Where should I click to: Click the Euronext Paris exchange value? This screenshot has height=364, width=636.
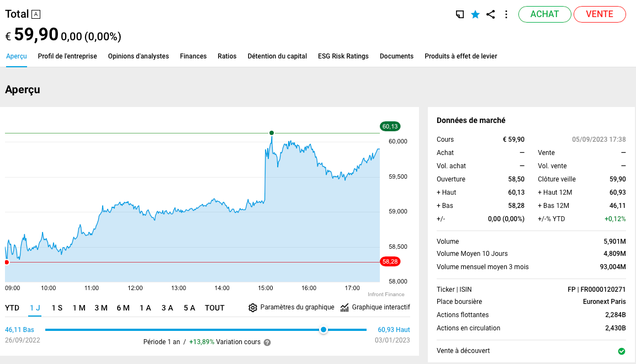point(605,302)
